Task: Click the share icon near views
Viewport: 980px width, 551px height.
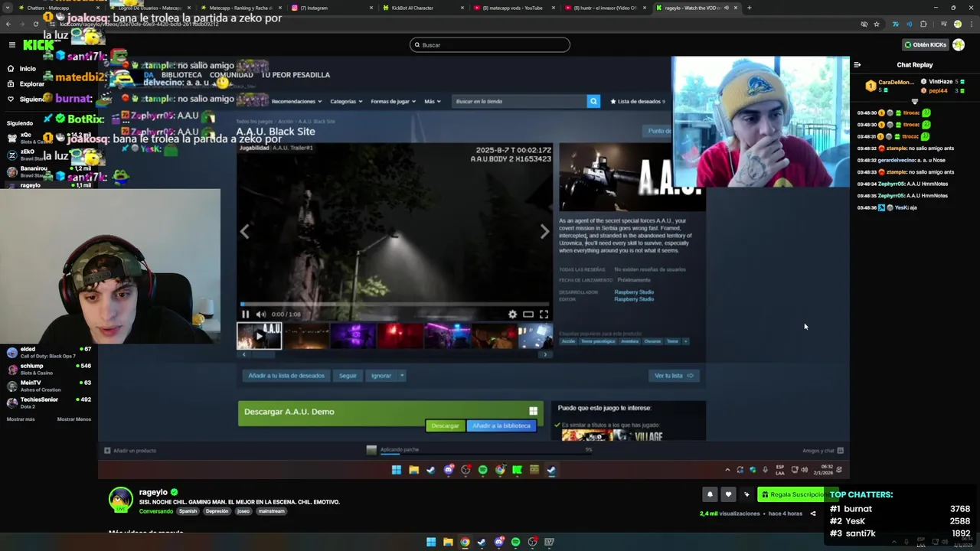Action: pos(813,514)
